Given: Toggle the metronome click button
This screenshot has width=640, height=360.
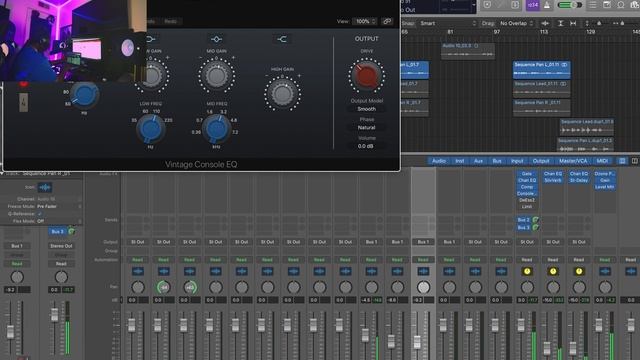Looking at the screenshot, I should click(547, 5).
